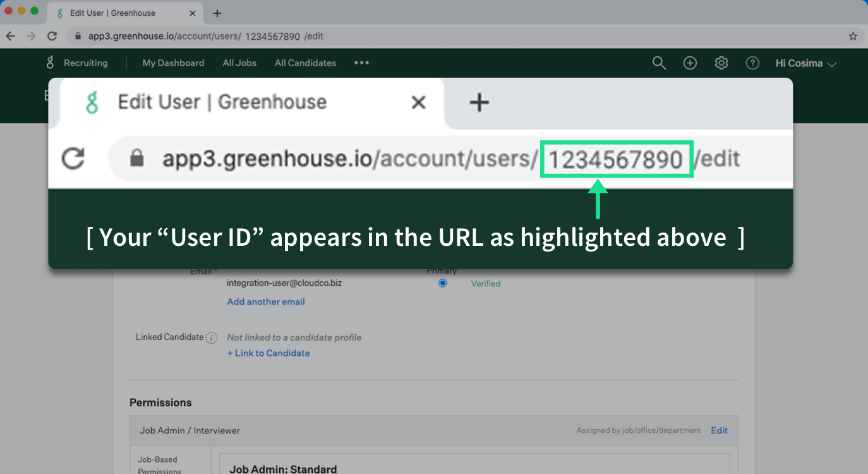Click Not linked to a candidate profile text

294,337
